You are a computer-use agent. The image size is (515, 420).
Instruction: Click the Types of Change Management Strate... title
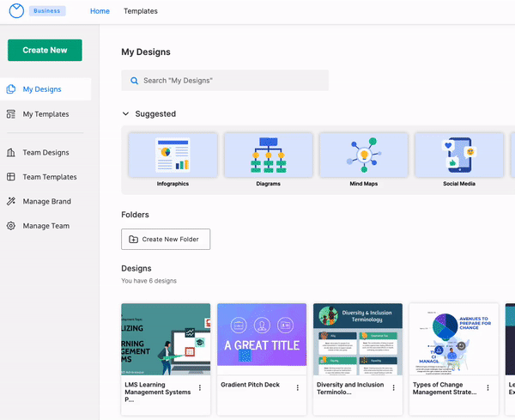coord(445,388)
